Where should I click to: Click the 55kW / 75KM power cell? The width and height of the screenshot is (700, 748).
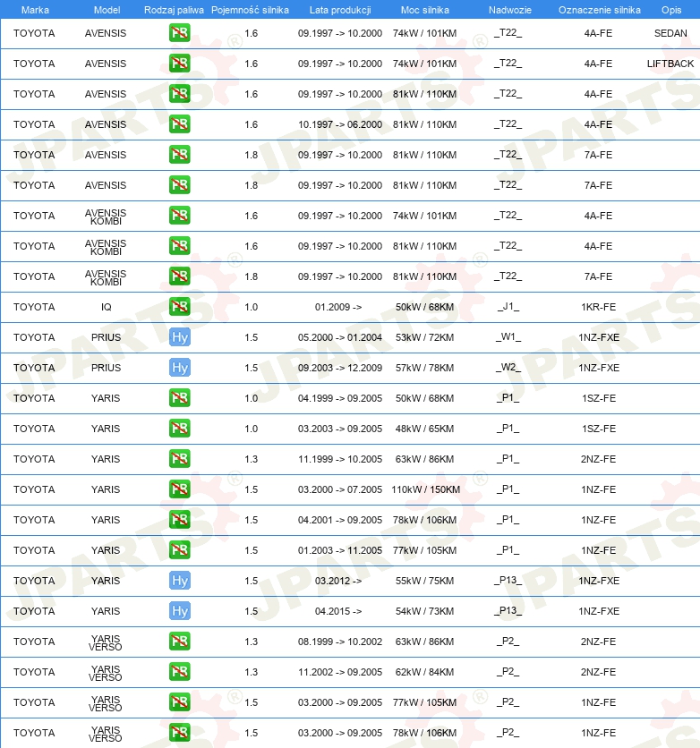(x=424, y=581)
